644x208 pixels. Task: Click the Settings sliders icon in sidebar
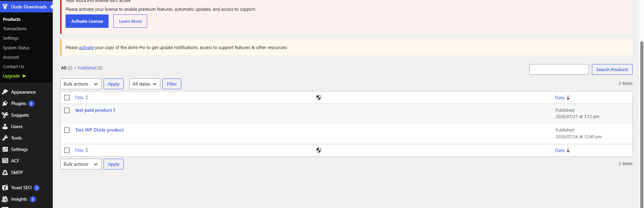click(x=5, y=149)
